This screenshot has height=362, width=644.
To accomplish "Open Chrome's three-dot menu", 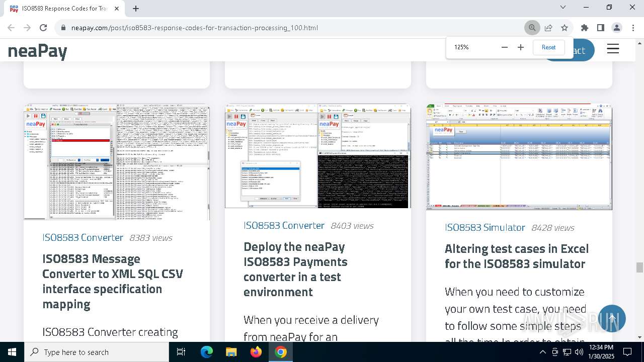I will tap(633, 28).
